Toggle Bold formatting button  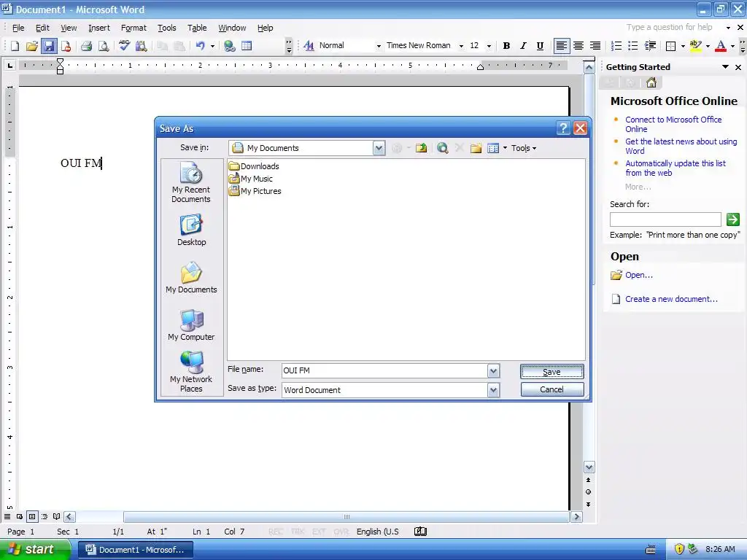506,46
